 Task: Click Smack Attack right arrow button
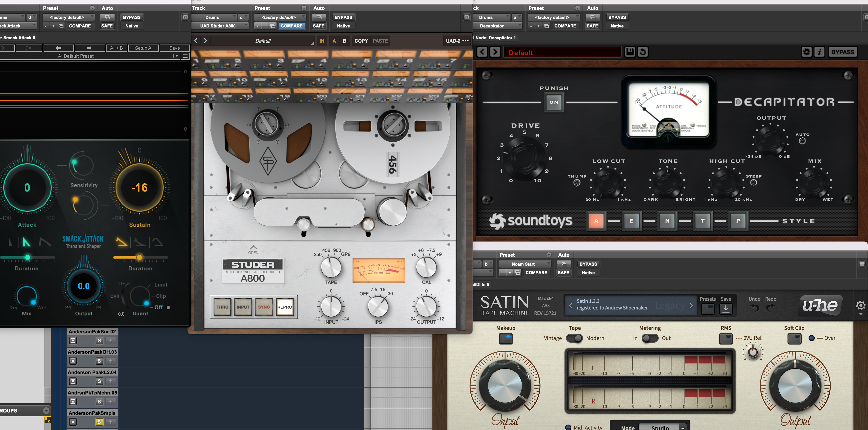[x=89, y=48]
